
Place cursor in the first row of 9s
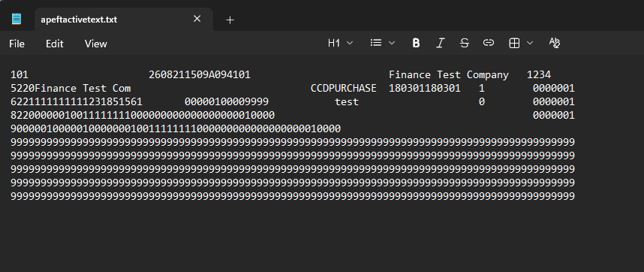[x=293, y=142]
